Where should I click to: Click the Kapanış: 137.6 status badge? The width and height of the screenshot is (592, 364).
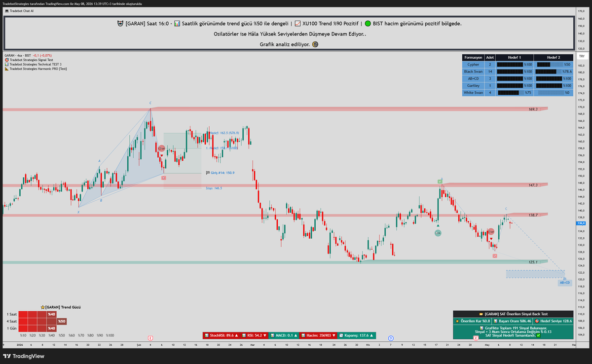coord(357,335)
